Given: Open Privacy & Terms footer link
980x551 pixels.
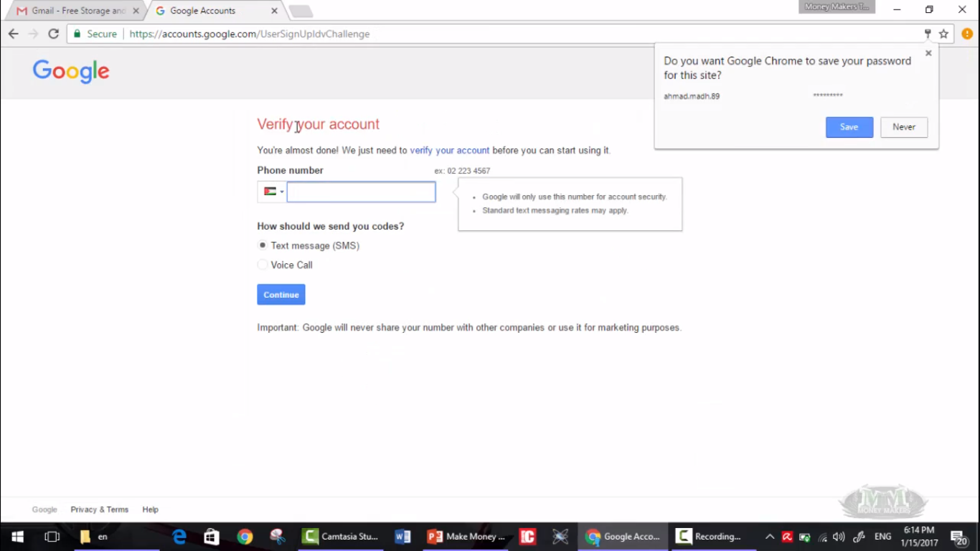Looking at the screenshot, I should [x=100, y=509].
